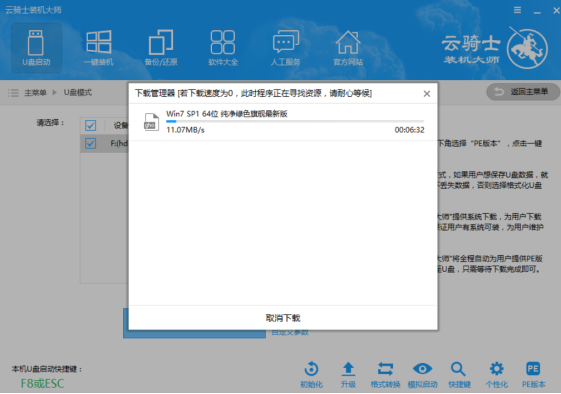Click the 返回主菜单 button
Viewport: 561px width, 394px height.
(523, 92)
